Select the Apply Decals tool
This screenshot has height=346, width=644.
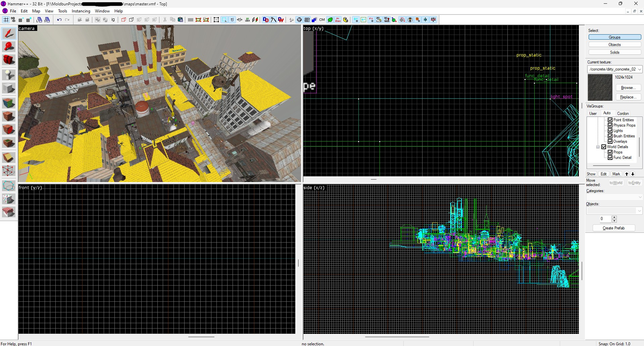[9, 129]
